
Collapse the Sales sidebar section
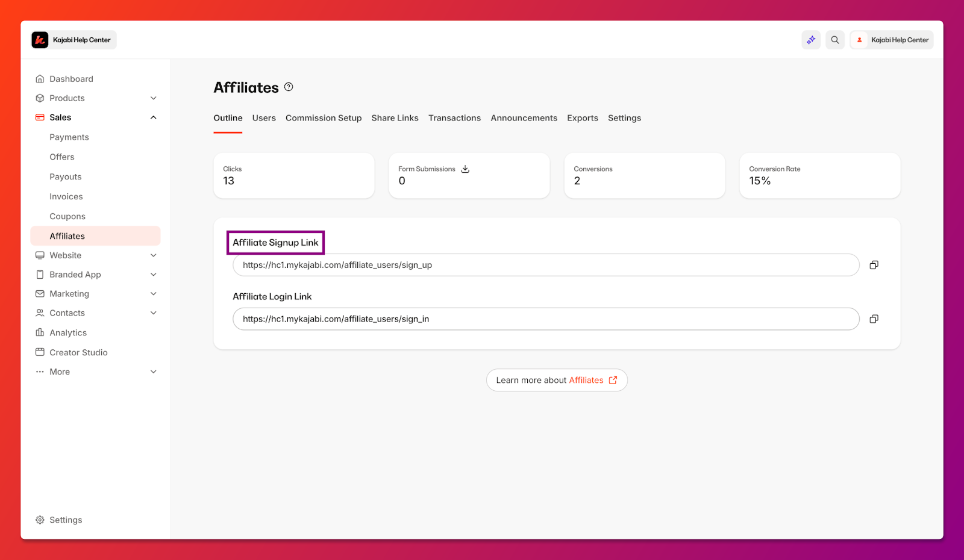153,117
